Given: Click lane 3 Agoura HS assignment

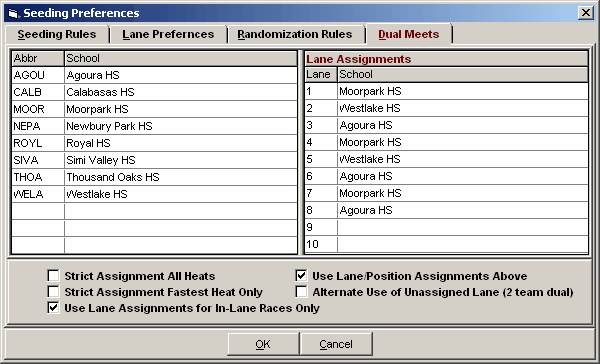Looking at the screenshot, I should point(463,125).
